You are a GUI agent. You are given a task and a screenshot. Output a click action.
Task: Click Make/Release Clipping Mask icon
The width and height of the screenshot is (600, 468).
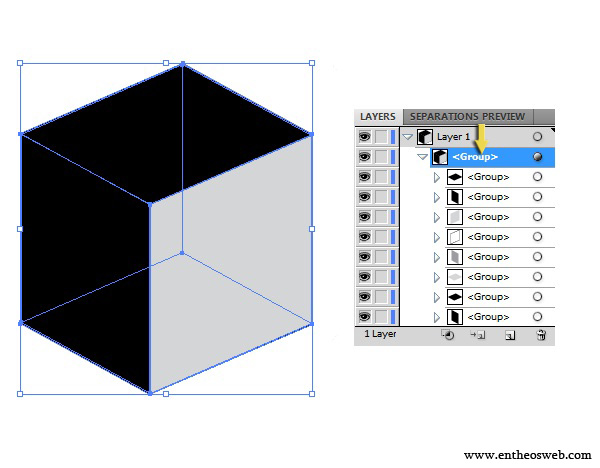click(x=448, y=336)
